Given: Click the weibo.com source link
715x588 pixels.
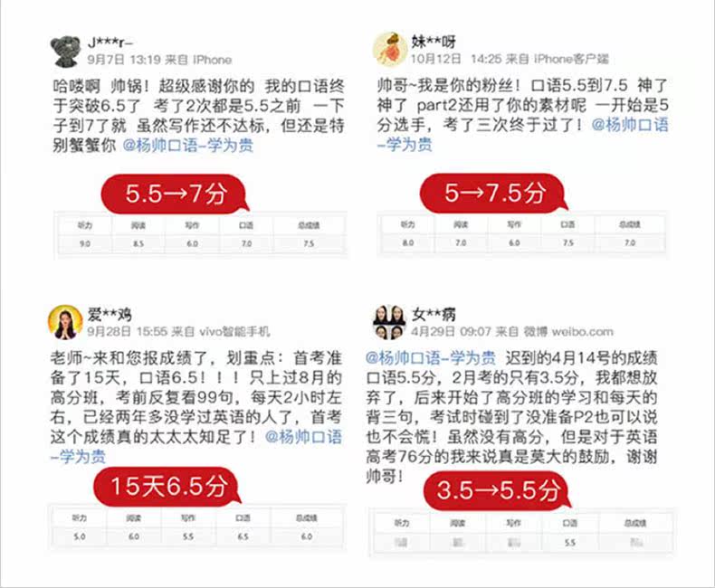Looking at the screenshot, I should point(582,331).
